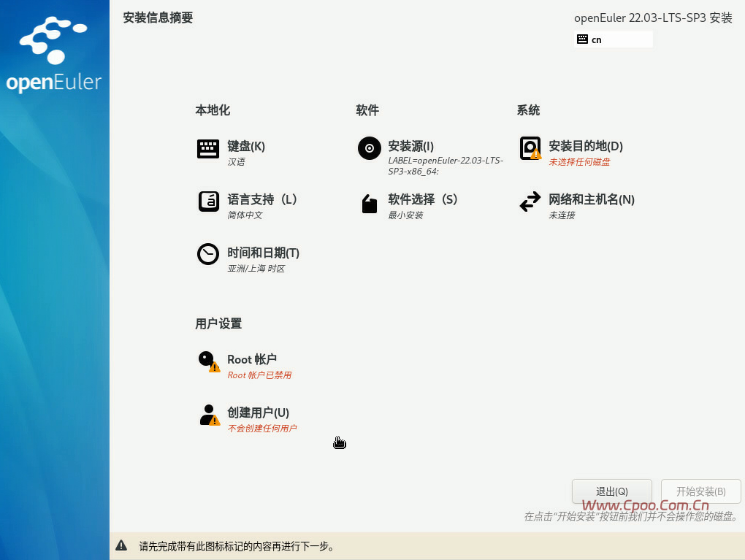Screen dimensions: 745x560
Task: Open 语言支持 (L) settings label
Action: [x=261, y=199]
